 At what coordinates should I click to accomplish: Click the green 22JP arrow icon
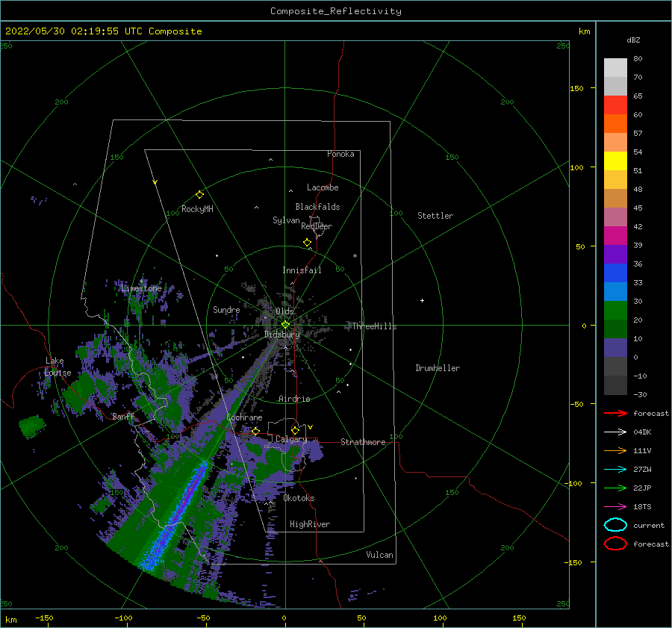tap(615, 488)
